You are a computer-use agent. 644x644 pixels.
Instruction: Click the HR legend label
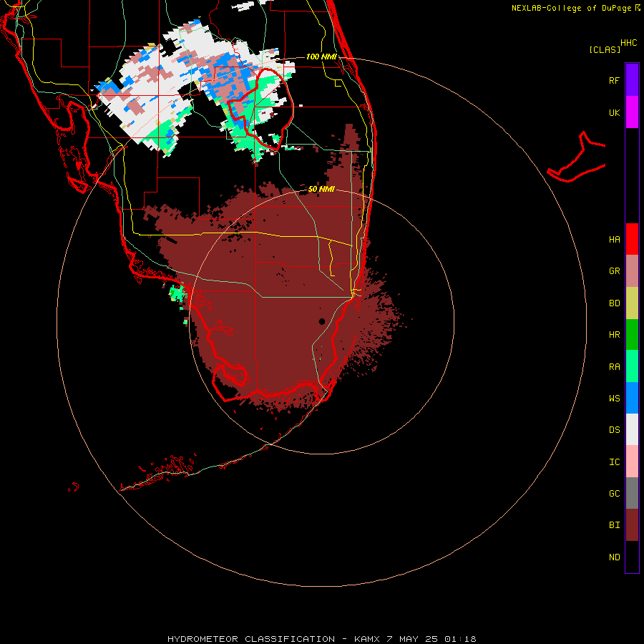[x=614, y=335]
